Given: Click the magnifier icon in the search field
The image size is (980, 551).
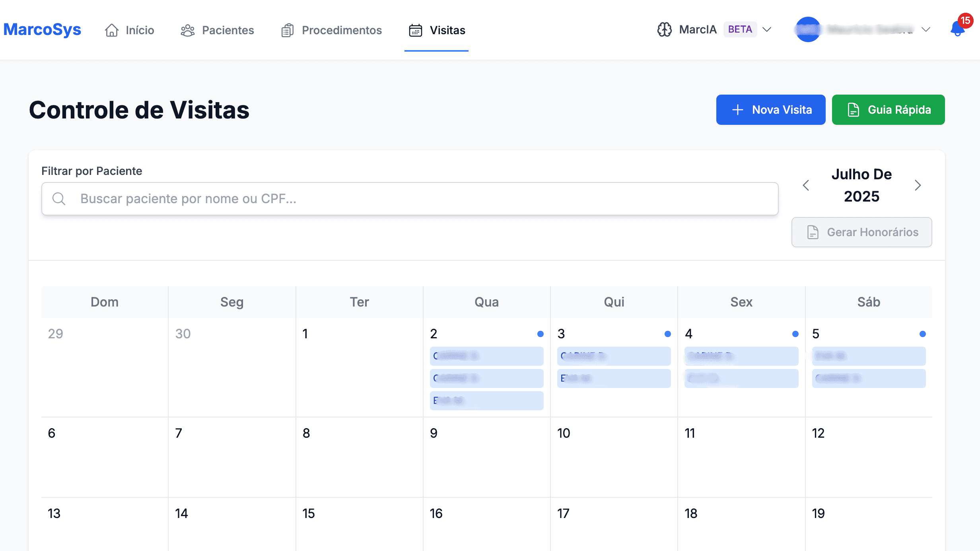Looking at the screenshot, I should pyautogui.click(x=59, y=198).
